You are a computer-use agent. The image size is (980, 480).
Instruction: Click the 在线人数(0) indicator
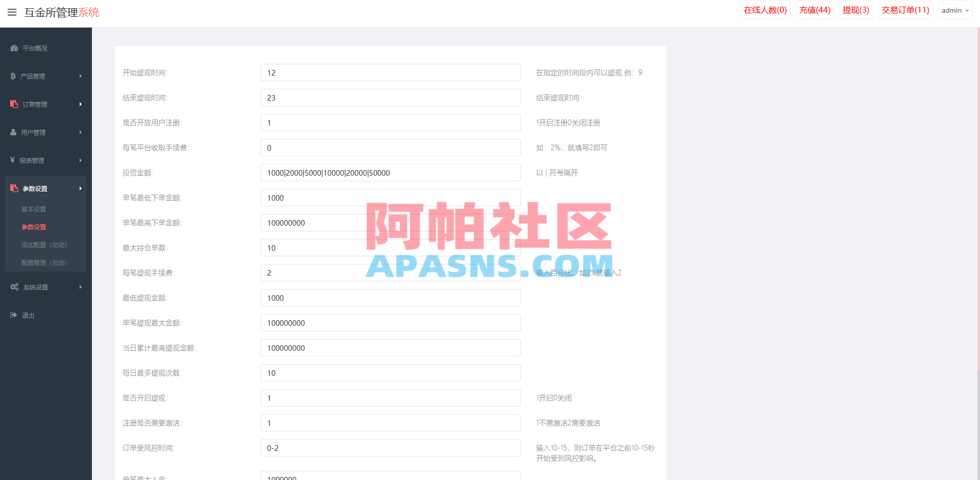[x=765, y=10]
